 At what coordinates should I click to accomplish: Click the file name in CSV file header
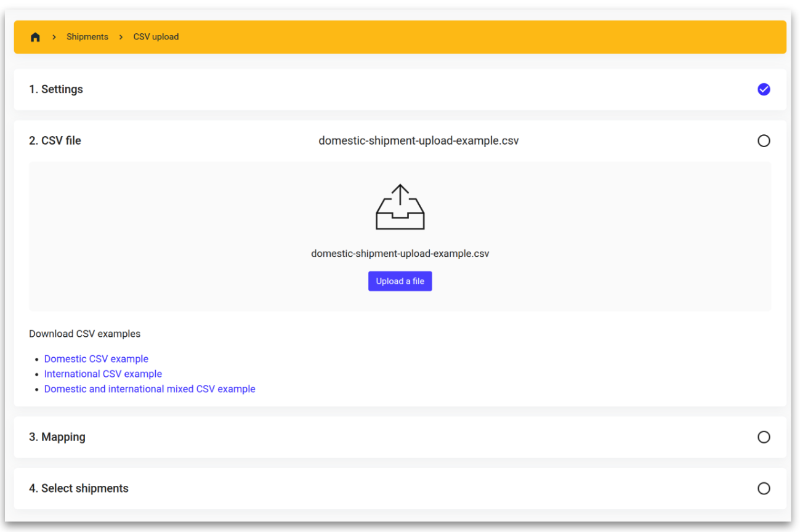pyautogui.click(x=418, y=141)
